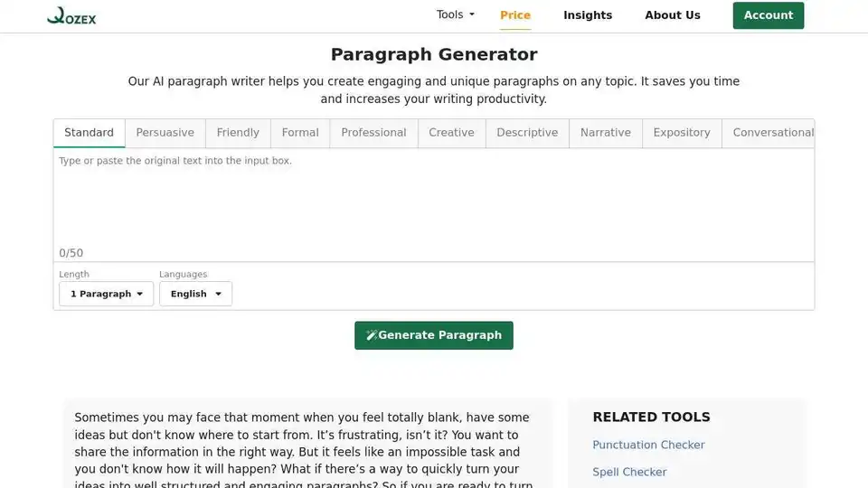
Task: Choose the Formal tab
Action: 300,133
